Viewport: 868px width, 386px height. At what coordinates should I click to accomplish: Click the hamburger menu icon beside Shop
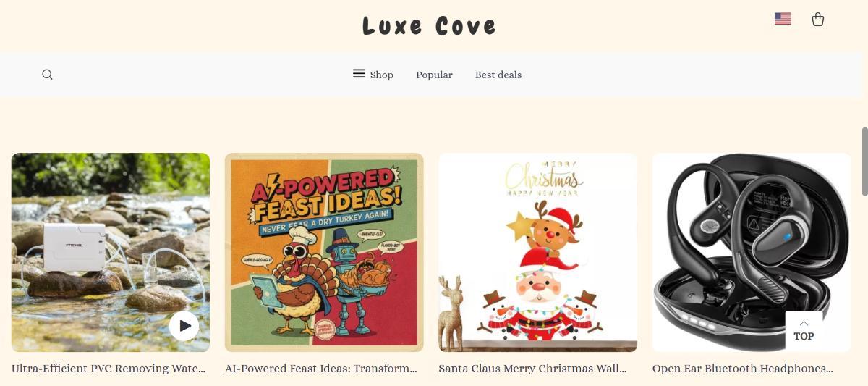(359, 74)
